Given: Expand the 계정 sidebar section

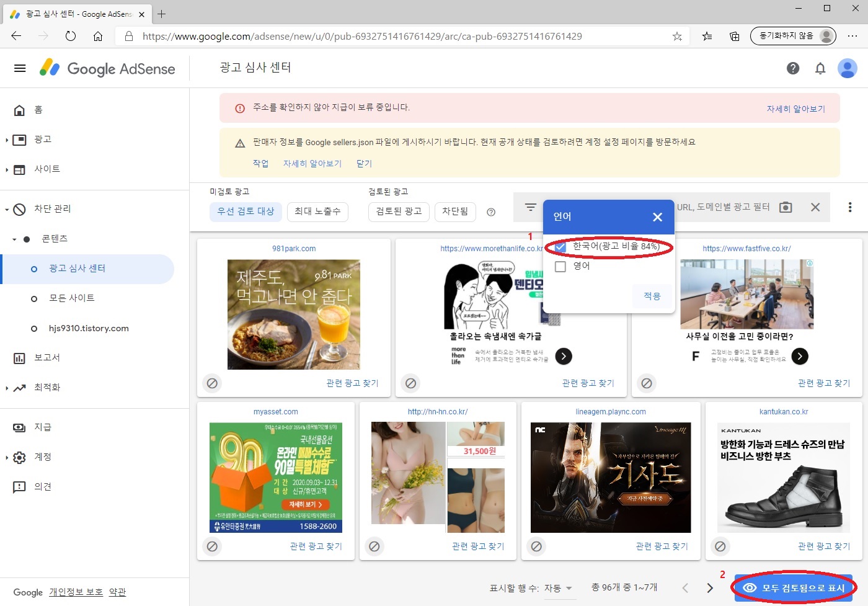Looking at the screenshot, I should pyautogui.click(x=7, y=457).
